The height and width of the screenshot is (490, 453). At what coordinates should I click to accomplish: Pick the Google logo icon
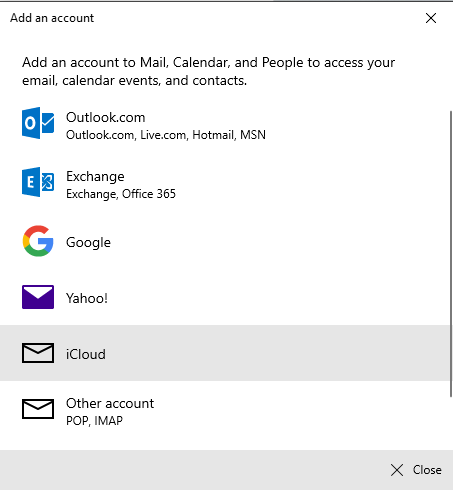pos(38,241)
